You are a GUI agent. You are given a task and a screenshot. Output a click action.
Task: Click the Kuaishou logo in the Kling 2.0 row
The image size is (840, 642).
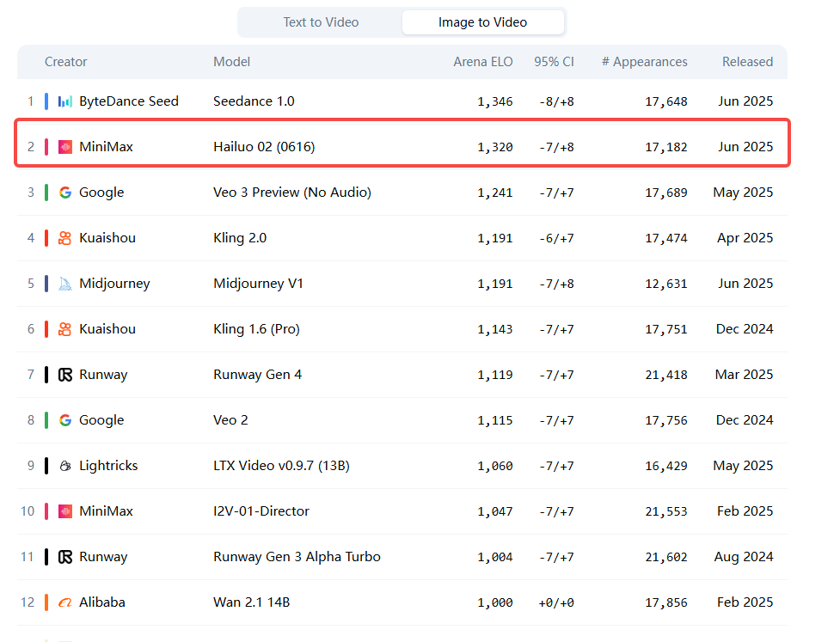[64, 238]
